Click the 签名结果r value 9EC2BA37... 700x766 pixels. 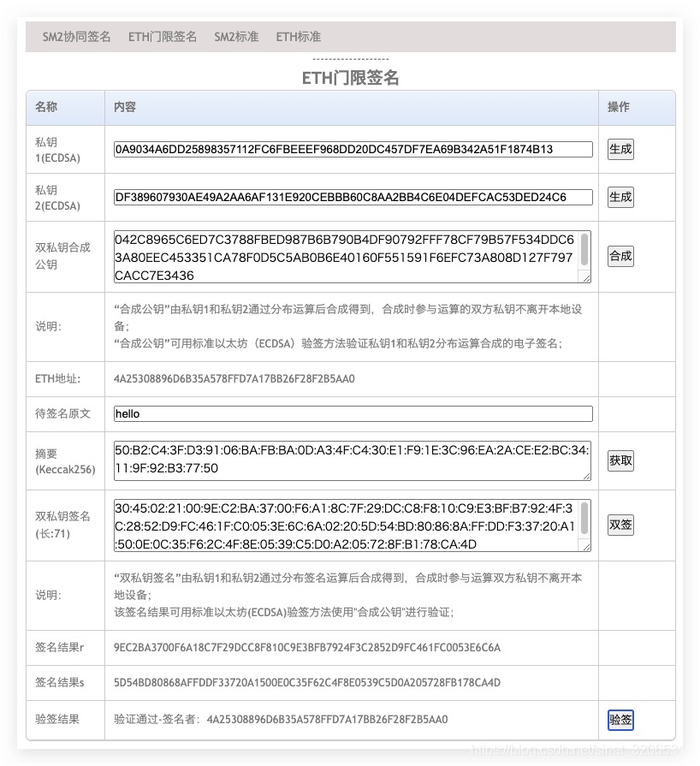(x=306, y=648)
